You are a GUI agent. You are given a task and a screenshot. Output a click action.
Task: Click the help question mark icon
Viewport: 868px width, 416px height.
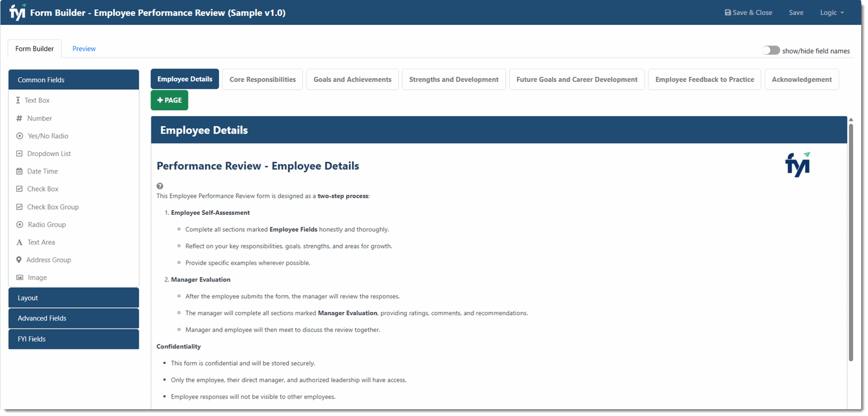coord(160,186)
